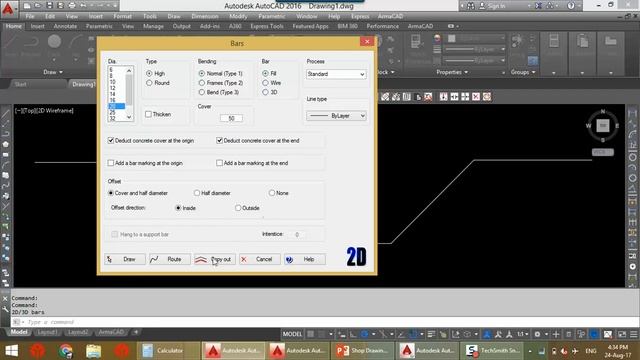Open the Process Standard dropdown
The image size is (640, 360).
(336, 74)
